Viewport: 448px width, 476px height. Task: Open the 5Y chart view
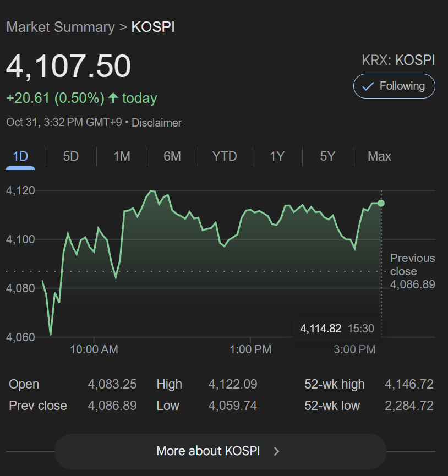point(327,156)
